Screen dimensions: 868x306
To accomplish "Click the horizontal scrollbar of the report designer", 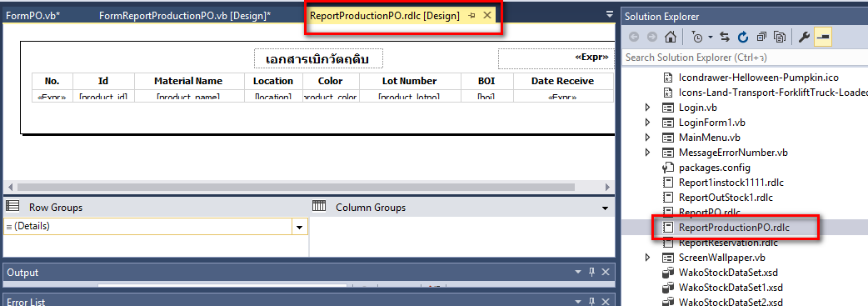I will [309, 188].
